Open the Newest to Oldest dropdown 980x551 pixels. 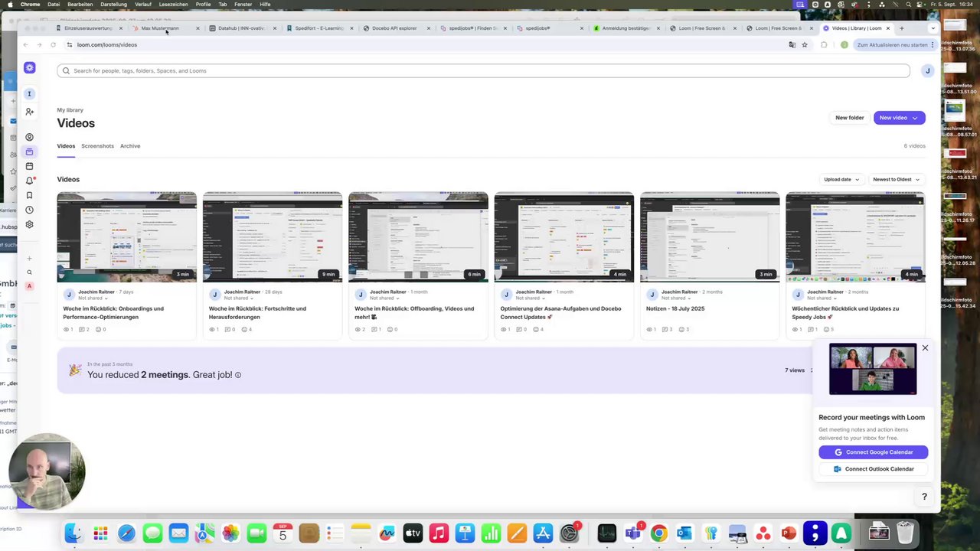click(896, 179)
